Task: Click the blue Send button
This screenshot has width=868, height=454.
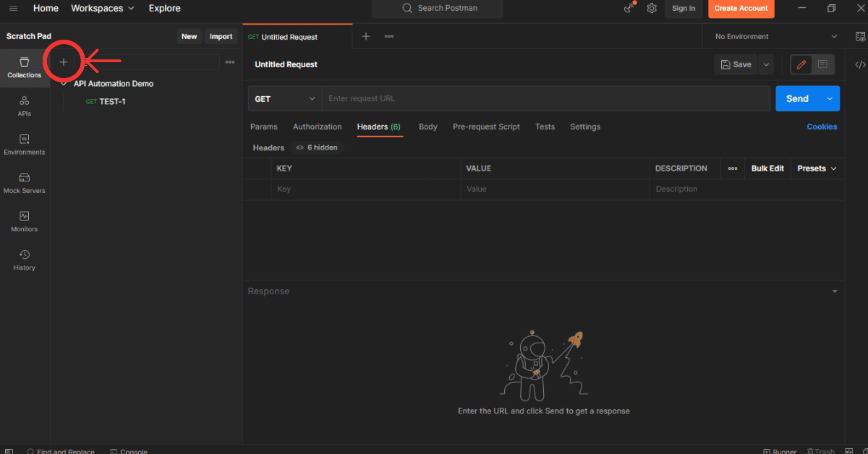Action: tap(797, 98)
